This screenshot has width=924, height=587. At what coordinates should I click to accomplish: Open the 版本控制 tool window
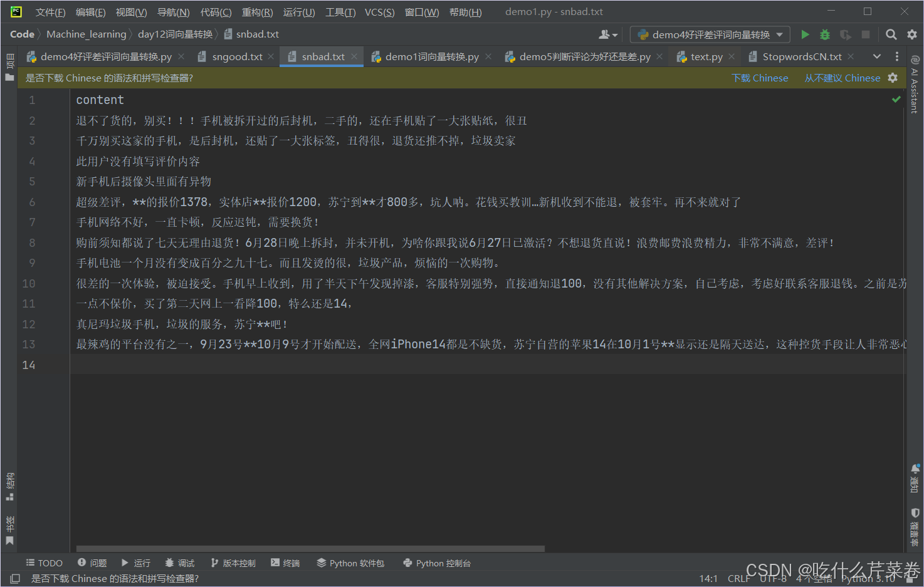tap(233, 563)
